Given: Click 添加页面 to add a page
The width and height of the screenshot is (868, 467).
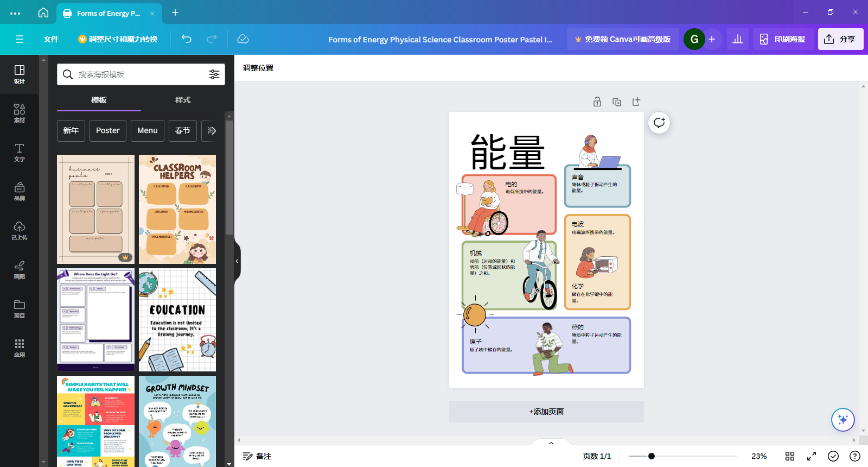Looking at the screenshot, I should [546, 412].
